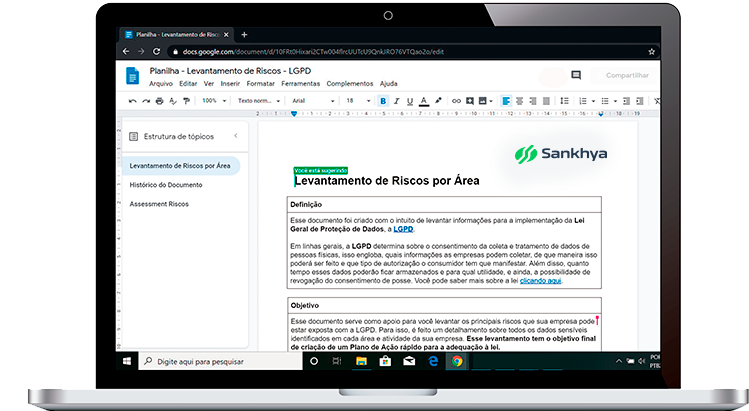This screenshot has height=411, width=749.
Task: Toggle bold formatting
Action: [x=383, y=101]
